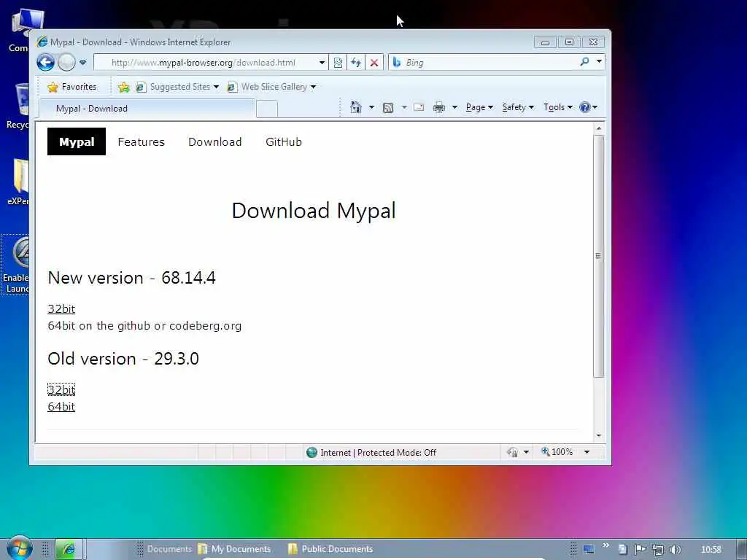
Task: Download old version 29.3.0 64bit link
Action: click(61, 407)
